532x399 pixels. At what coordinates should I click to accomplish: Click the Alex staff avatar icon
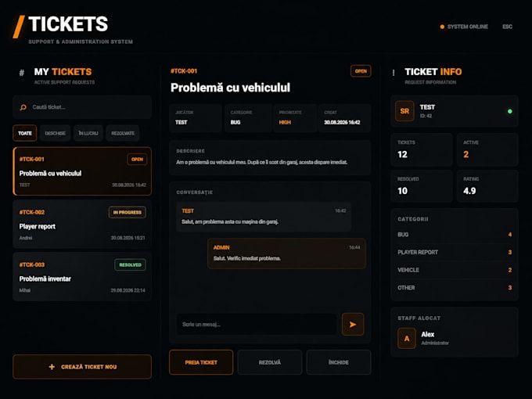click(x=407, y=338)
